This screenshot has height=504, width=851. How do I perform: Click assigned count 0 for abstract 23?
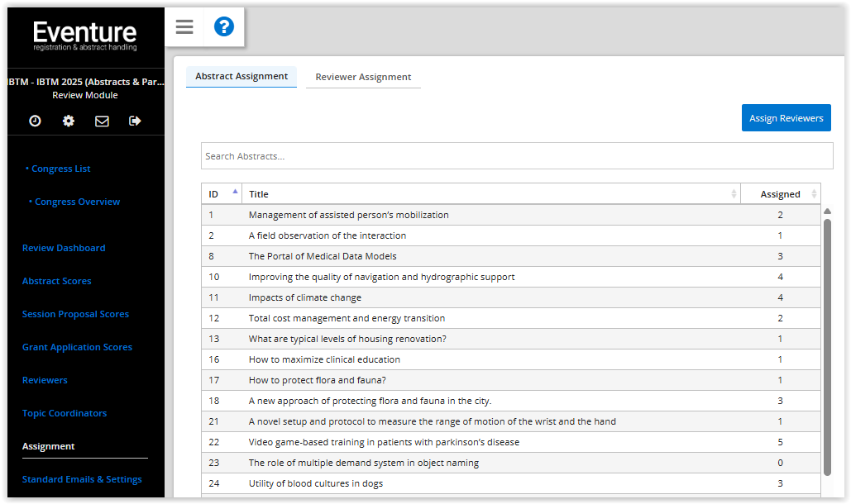pyautogui.click(x=780, y=462)
